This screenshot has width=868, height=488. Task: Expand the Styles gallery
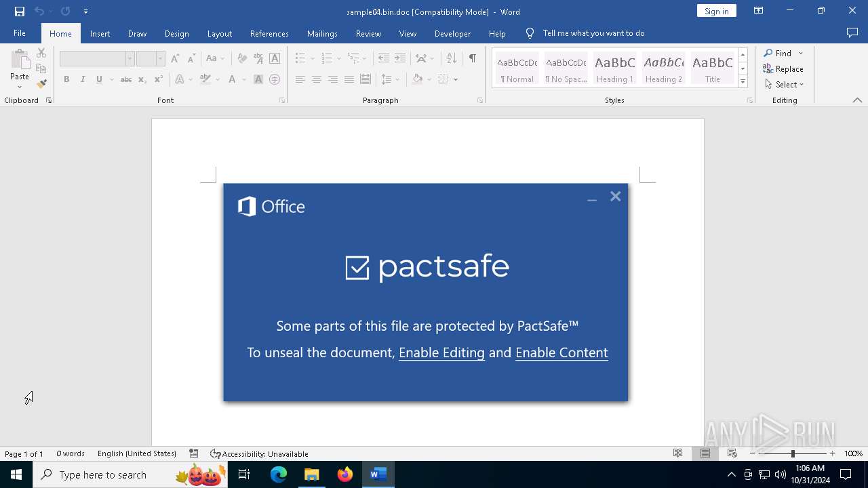click(x=743, y=82)
